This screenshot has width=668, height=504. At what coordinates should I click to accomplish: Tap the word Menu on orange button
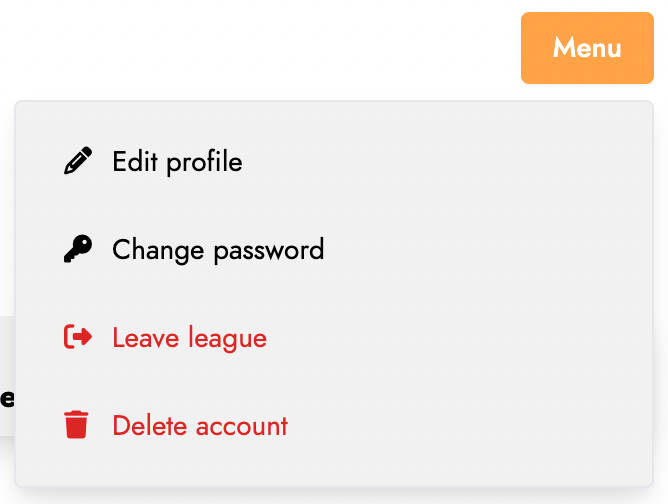click(587, 47)
